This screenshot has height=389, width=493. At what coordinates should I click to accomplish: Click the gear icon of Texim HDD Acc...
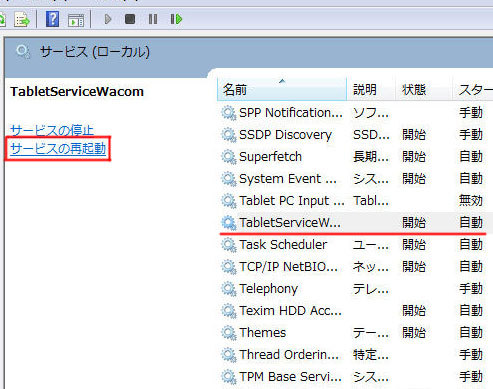(x=229, y=311)
